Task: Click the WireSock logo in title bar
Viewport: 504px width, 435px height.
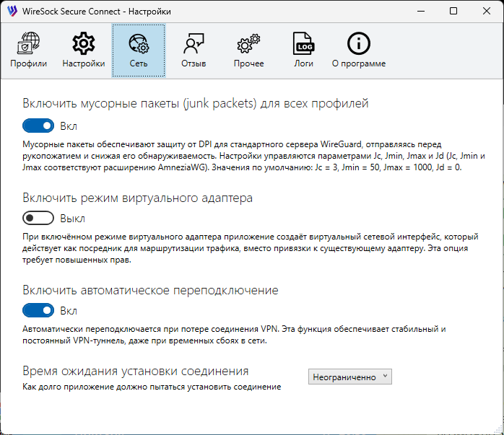Action: (x=12, y=11)
